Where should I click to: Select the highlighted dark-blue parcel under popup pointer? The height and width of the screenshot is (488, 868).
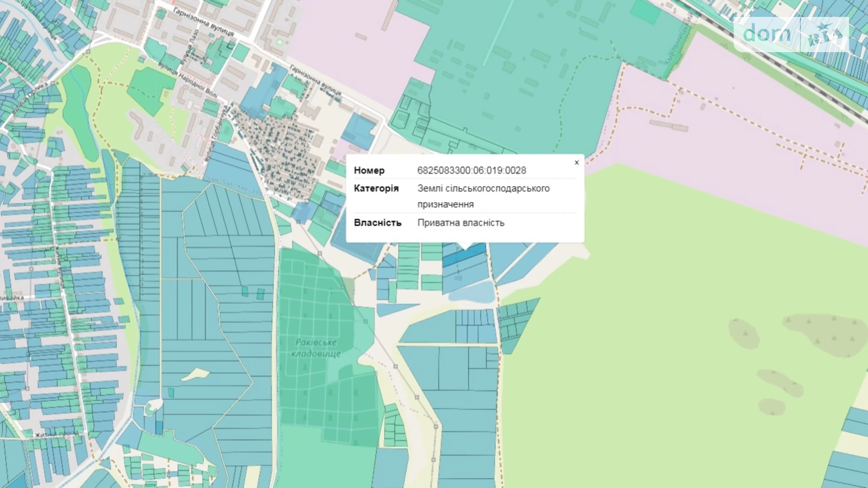click(x=464, y=255)
